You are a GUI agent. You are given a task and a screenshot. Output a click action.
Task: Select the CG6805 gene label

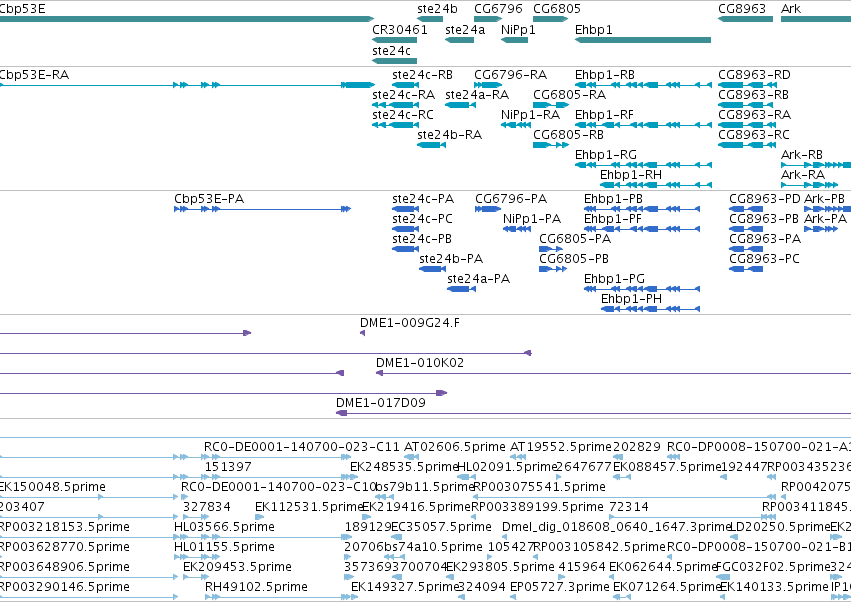[x=557, y=9]
